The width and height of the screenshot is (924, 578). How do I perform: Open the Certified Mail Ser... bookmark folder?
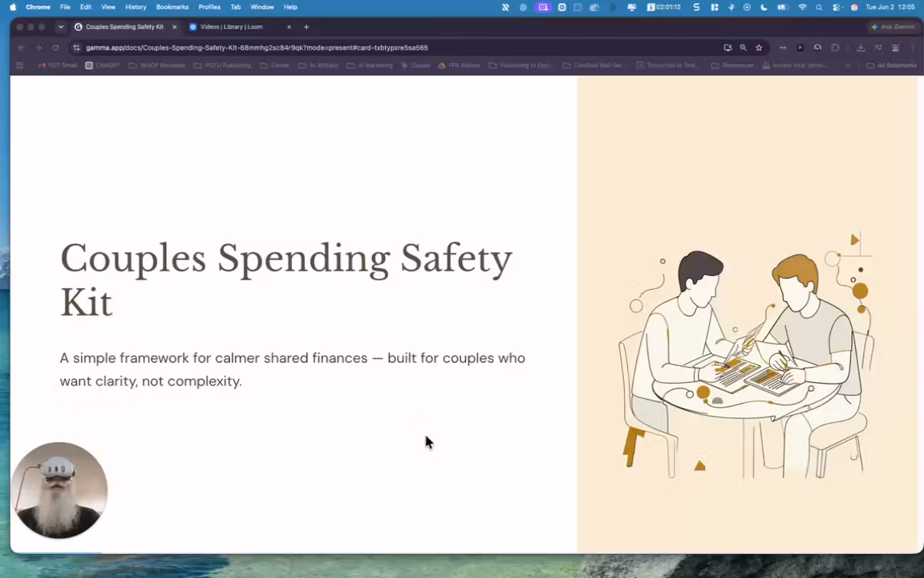(594, 66)
